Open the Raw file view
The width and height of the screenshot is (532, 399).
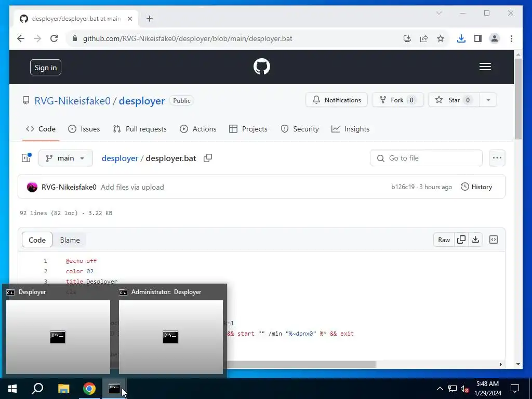click(x=444, y=240)
